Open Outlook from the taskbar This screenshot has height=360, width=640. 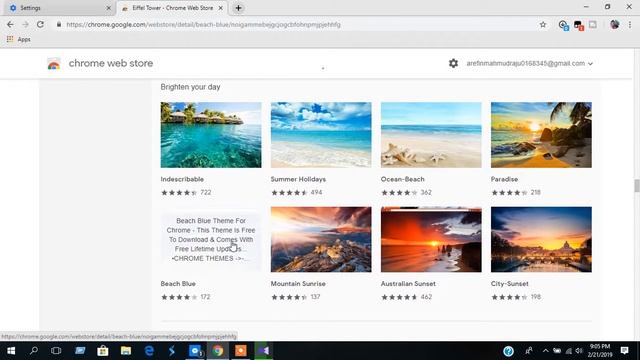[195, 351]
